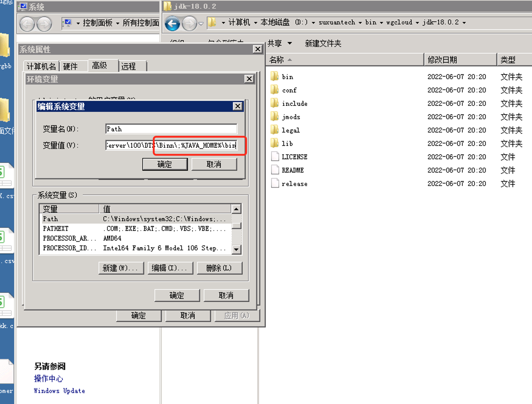
Task: Open the conf folder
Action: pos(289,90)
